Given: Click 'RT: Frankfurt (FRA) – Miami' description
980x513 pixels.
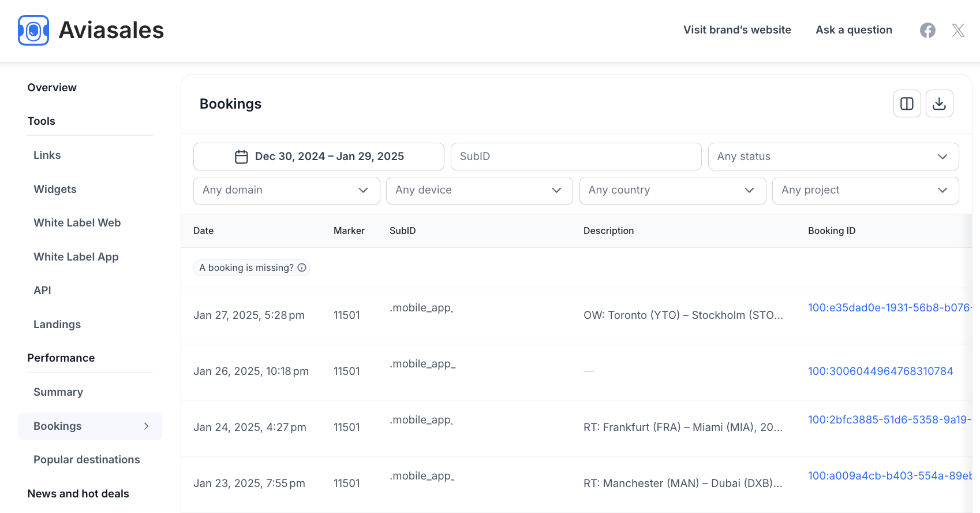Looking at the screenshot, I should [683, 427].
